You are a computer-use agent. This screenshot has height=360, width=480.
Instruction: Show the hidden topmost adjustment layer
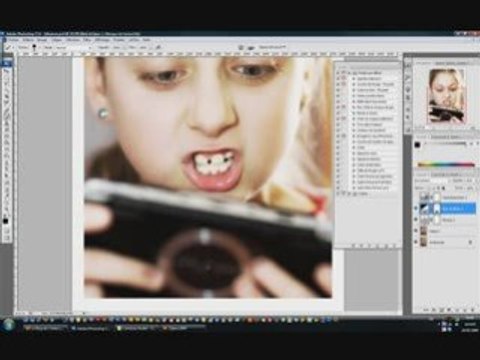[x=416, y=197]
